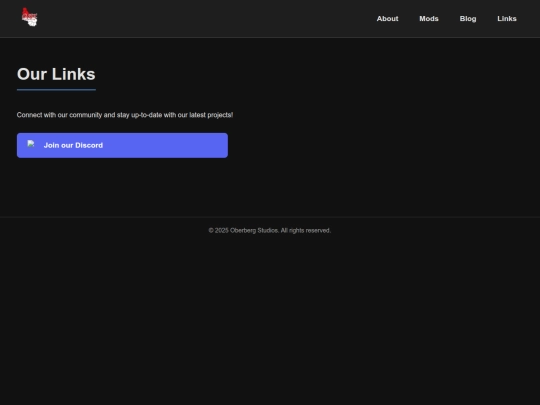Viewport: 540px width, 405px height.
Task: Click the 2025 Oberberg Studios copyright text
Action: (x=270, y=230)
